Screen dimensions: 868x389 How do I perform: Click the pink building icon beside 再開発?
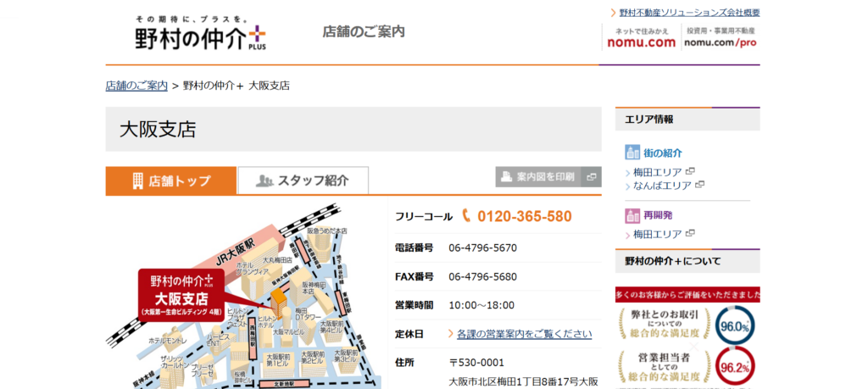(632, 215)
